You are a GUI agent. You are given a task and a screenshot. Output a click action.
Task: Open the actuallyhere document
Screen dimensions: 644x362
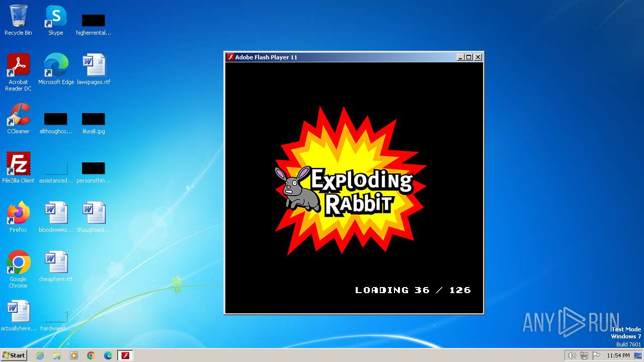coord(18,315)
